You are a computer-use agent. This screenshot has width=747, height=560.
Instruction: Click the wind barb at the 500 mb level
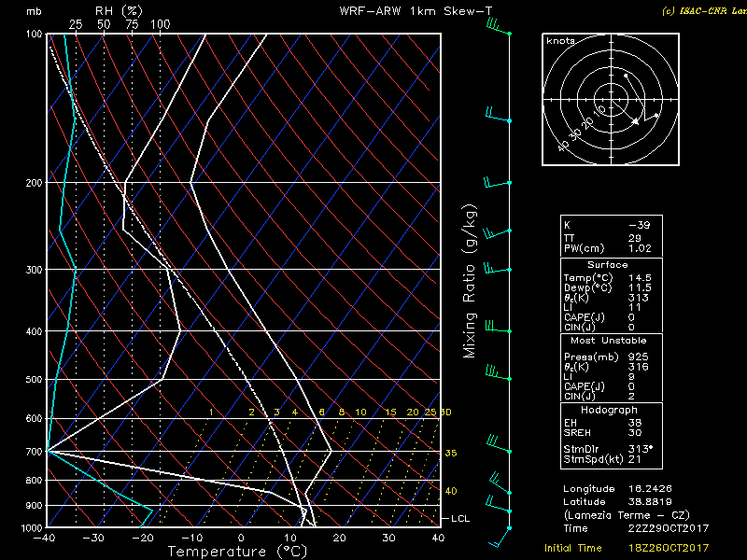(499, 372)
